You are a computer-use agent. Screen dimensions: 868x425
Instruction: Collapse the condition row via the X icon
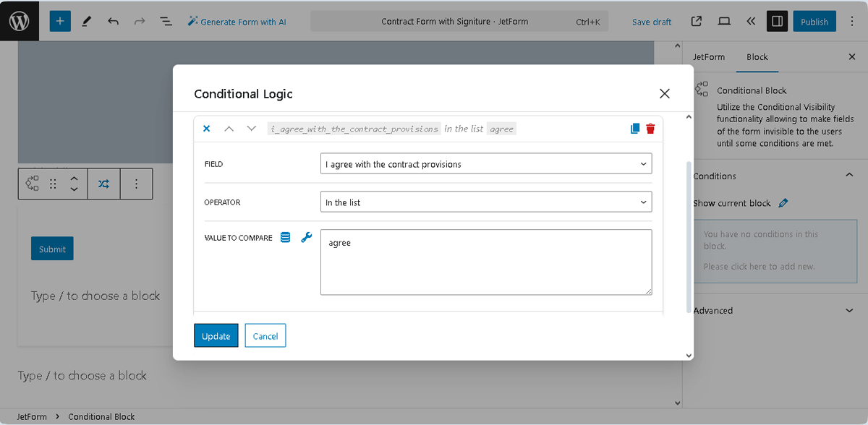point(206,128)
